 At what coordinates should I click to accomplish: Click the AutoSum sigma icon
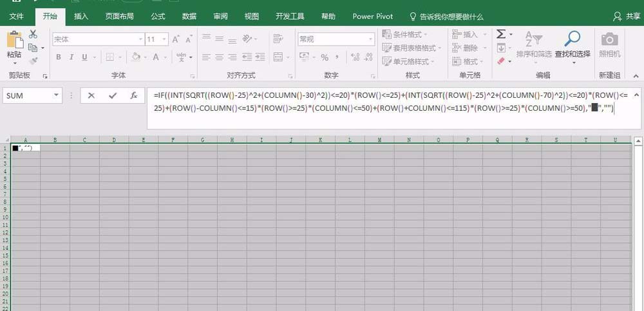[501, 34]
